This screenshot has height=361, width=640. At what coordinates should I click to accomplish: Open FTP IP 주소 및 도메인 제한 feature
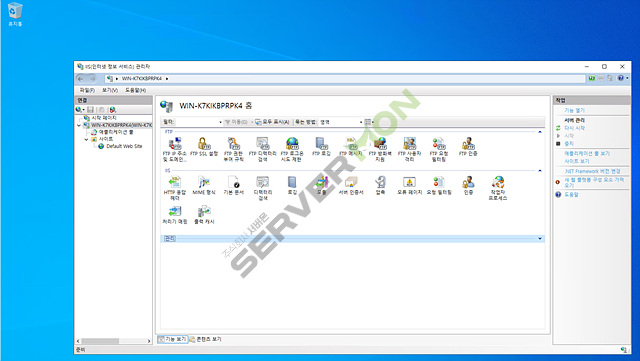(175, 149)
